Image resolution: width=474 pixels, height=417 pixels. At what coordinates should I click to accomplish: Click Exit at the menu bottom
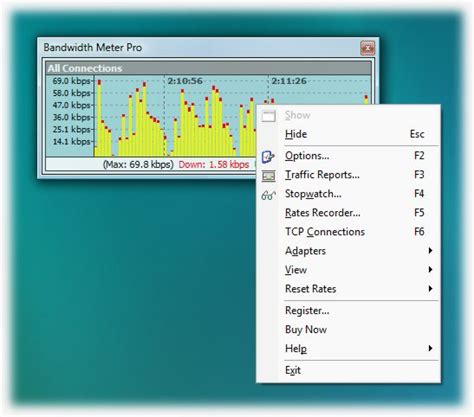(x=348, y=370)
